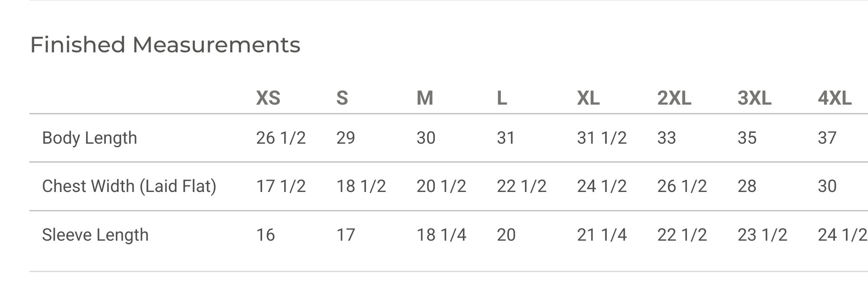Click the 3XL chest width 28 cell

[x=747, y=186]
